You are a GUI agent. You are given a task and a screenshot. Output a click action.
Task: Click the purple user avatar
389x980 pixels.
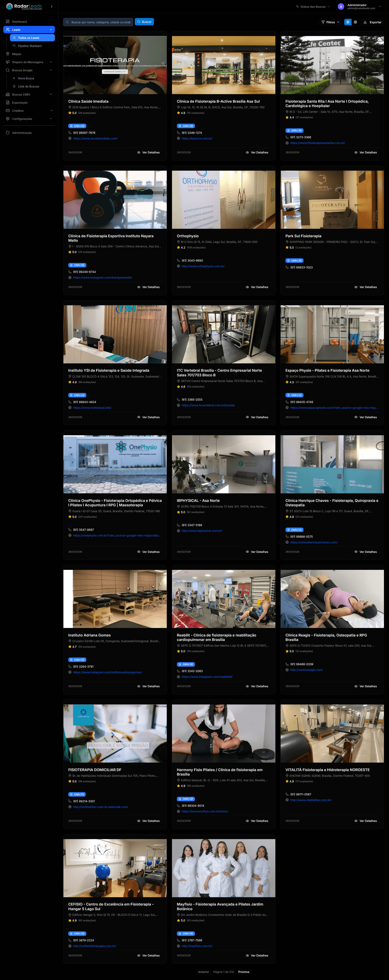pyautogui.click(x=341, y=6)
